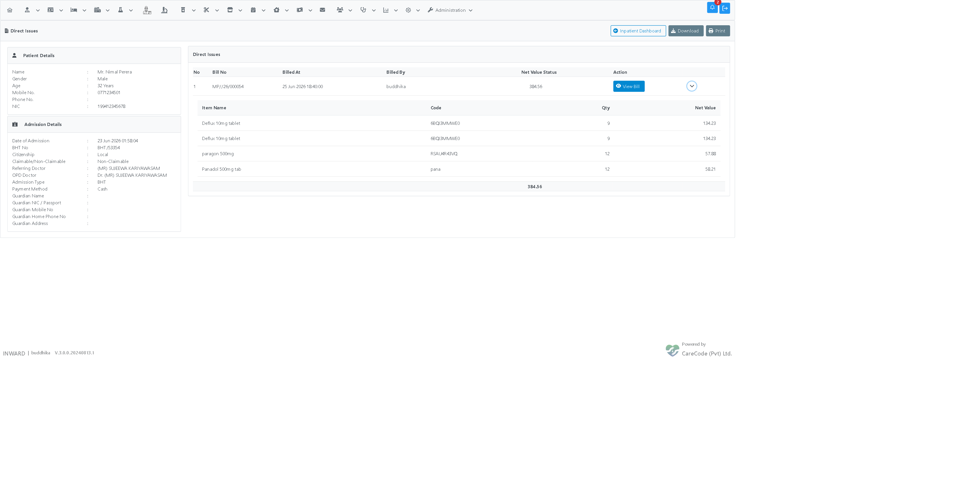
Task: Expand the dropdown arrow beside the store icon
Action: point(240,11)
